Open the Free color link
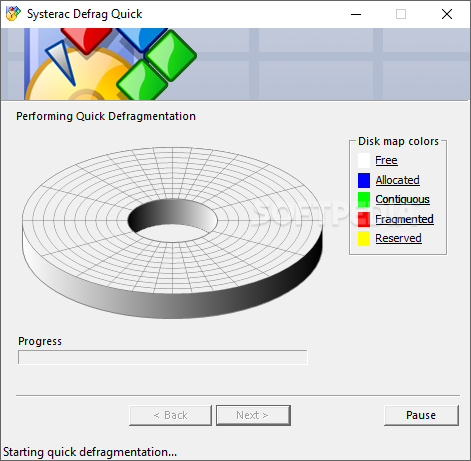 (386, 160)
